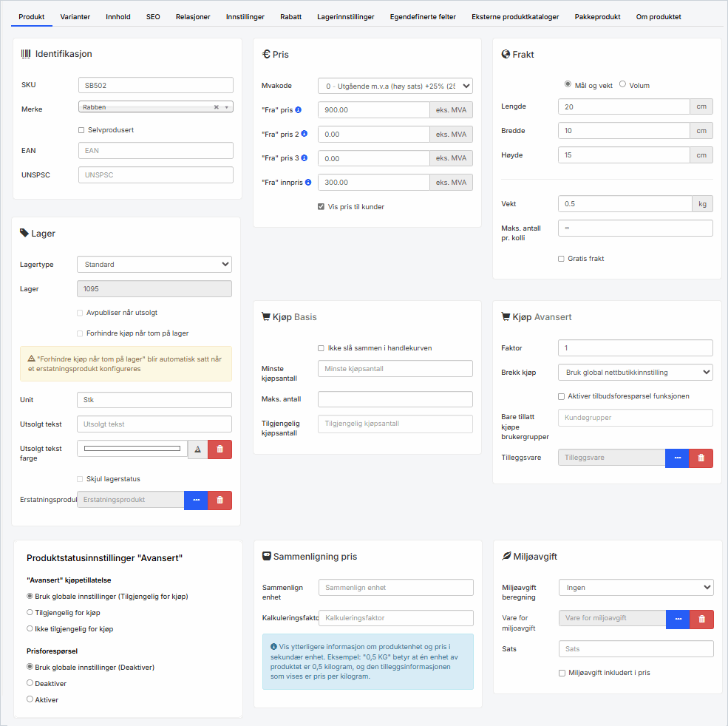Enable the Selvprodusert checkbox
Viewport: 728px width, 726px height.
click(x=81, y=130)
